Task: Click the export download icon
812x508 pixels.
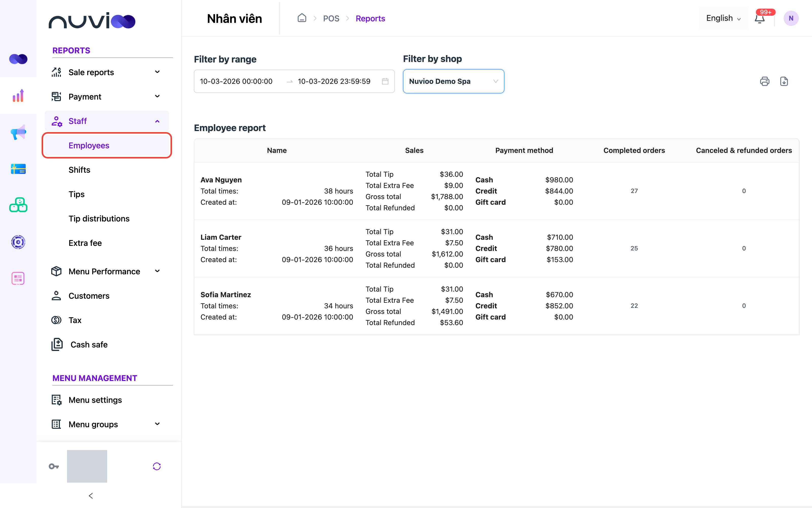Action: 784,81
